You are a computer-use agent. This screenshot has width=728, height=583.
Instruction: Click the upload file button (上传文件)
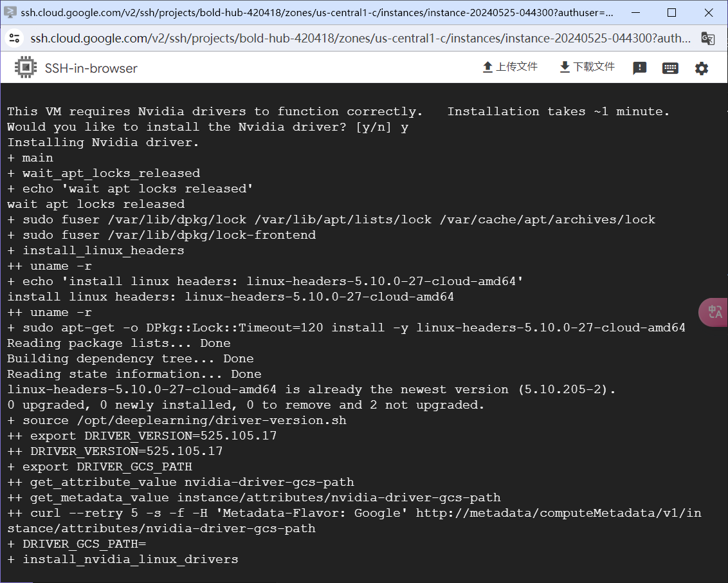point(510,68)
